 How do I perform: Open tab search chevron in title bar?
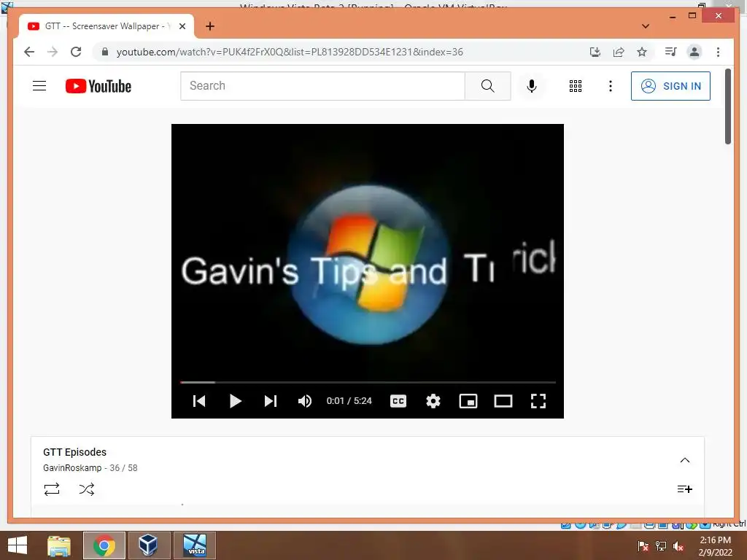click(x=646, y=26)
